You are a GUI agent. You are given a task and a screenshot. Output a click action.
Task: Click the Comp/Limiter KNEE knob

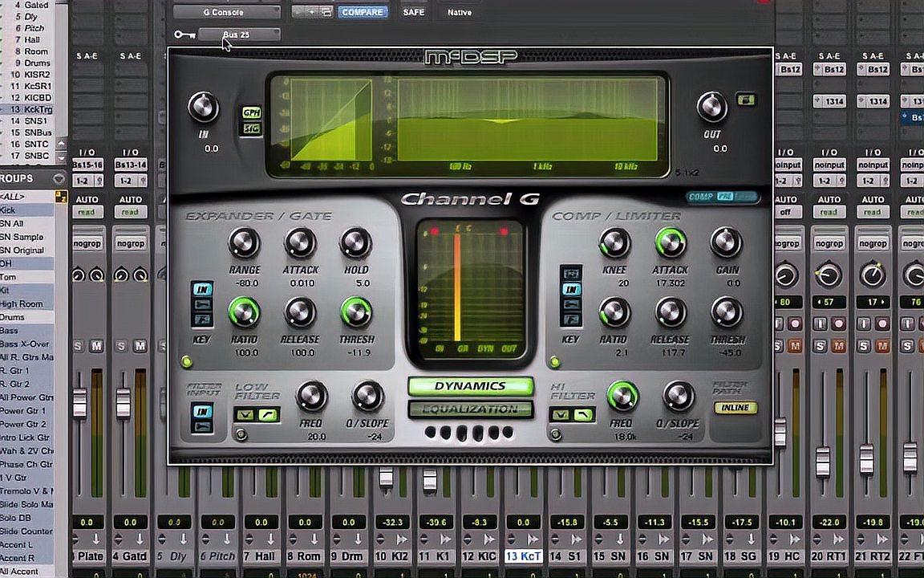[x=614, y=243]
